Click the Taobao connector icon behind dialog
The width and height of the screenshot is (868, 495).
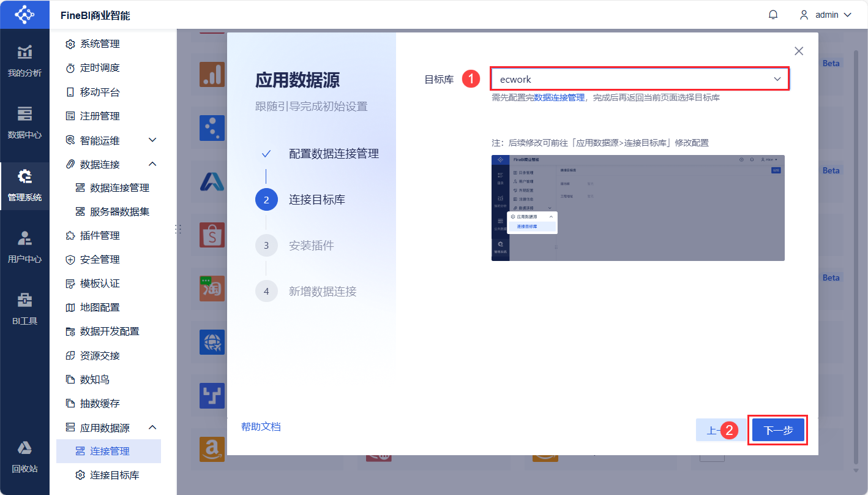click(x=212, y=289)
